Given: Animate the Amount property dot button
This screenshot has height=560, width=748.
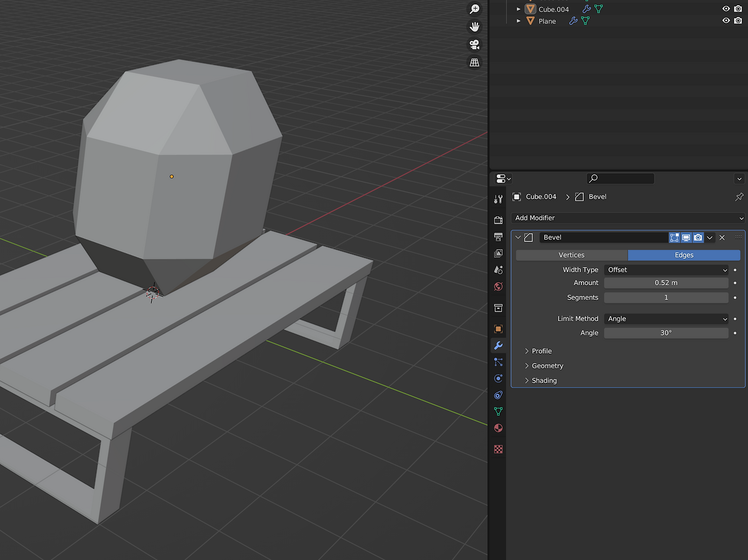Looking at the screenshot, I should (735, 283).
